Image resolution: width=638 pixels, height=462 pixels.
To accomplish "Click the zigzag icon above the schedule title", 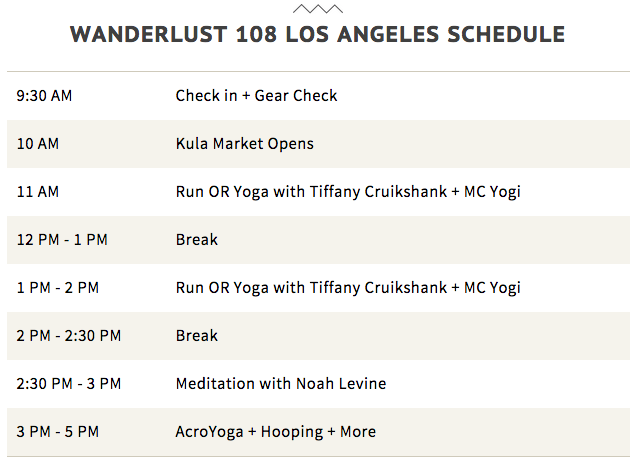I will pyautogui.click(x=317, y=8).
